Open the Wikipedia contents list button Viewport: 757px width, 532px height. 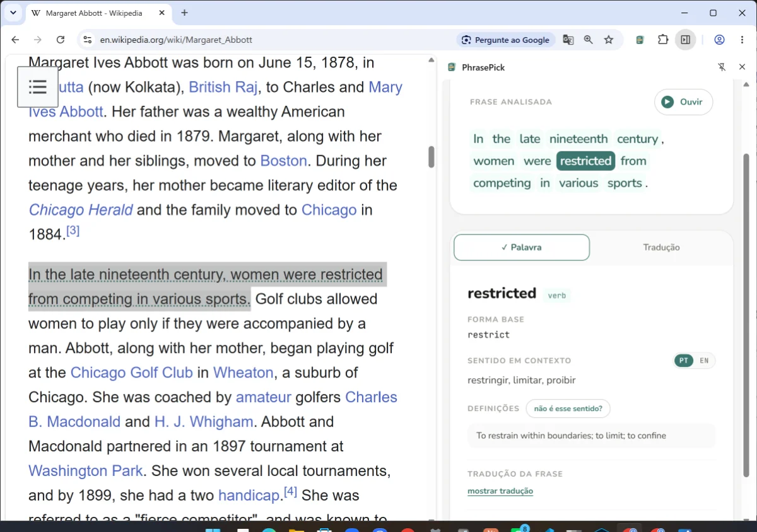point(38,87)
